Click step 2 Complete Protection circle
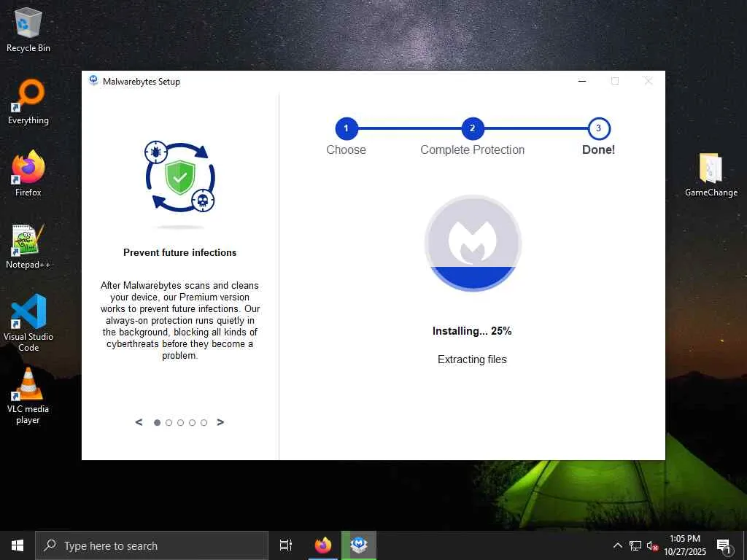This screenshot has width=747, height=560. click(x=473, y=128)
